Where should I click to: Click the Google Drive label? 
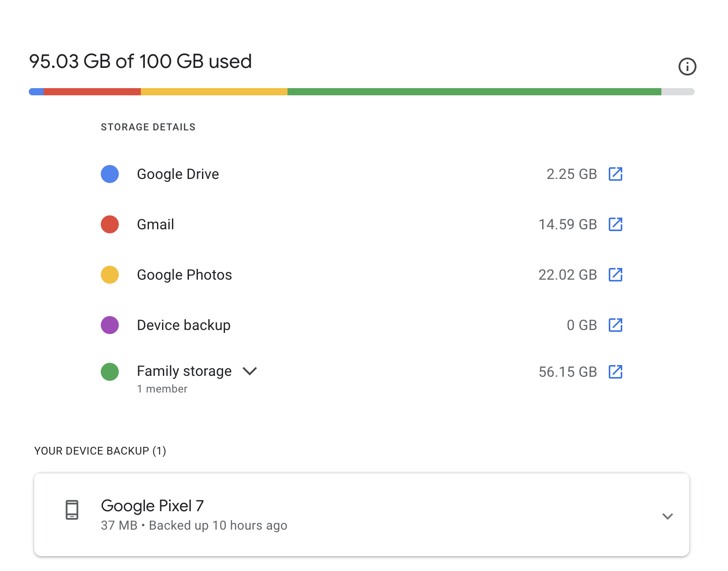[x=178, y=174]
